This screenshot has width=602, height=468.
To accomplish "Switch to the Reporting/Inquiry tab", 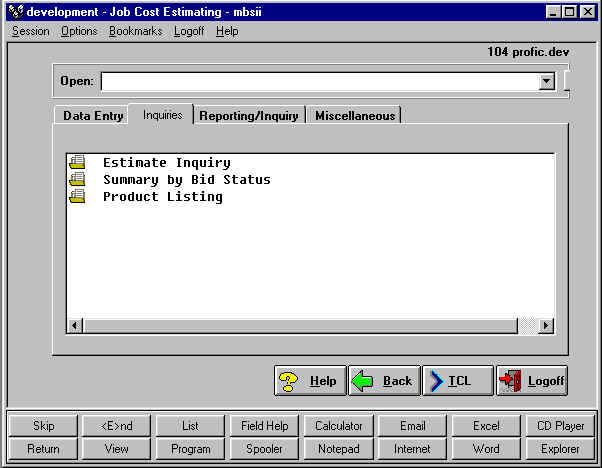I will click(x=249, y=115).
